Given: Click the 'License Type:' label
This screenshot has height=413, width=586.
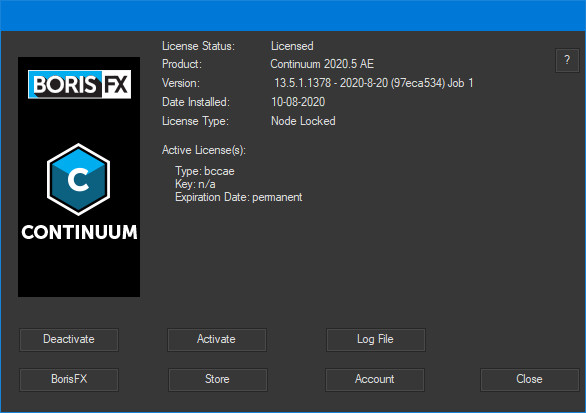Looking at the screenshot, I should tap(195, 121).
